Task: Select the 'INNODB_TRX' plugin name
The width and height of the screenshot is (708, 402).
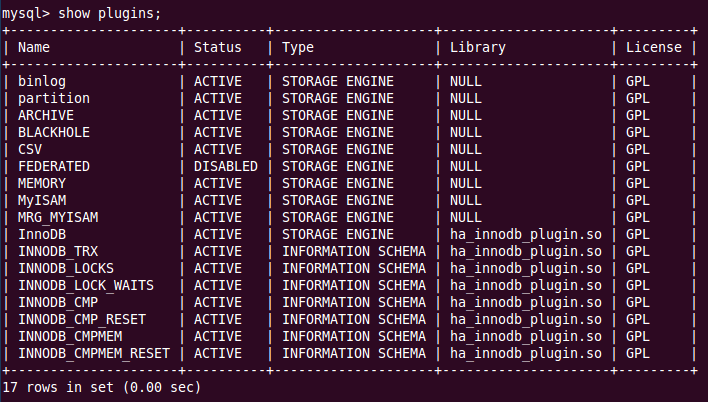Action: pos(58,252)
